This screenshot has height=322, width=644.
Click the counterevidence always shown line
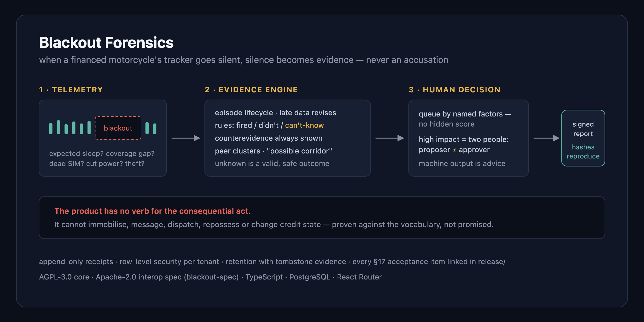[269, 138]
